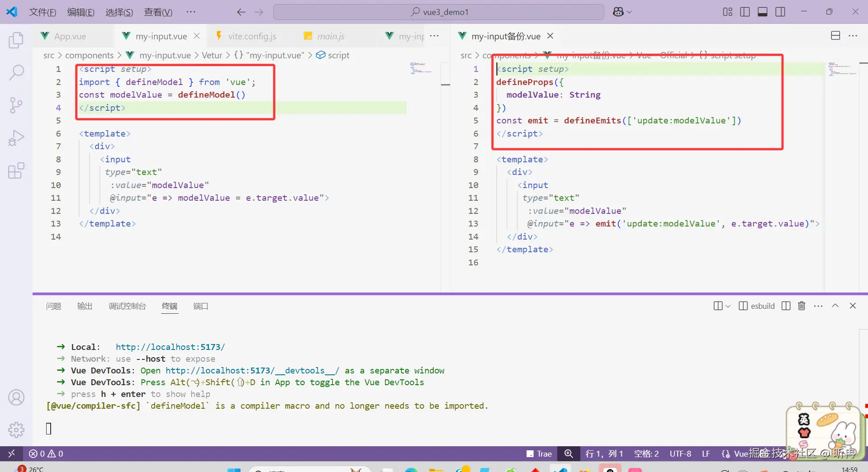
Task: Open the Run and Debug view
Action: tap(16, 138)
